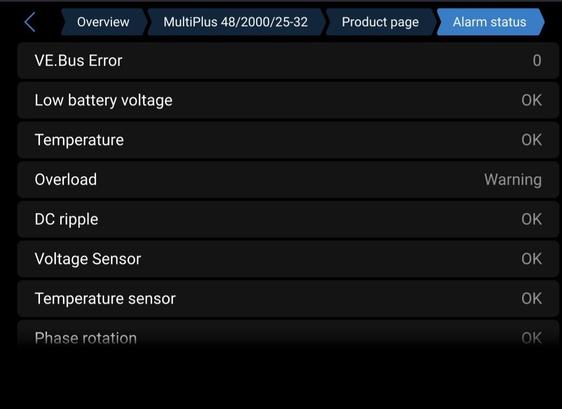Click OK status beside Temperature row

532,140
